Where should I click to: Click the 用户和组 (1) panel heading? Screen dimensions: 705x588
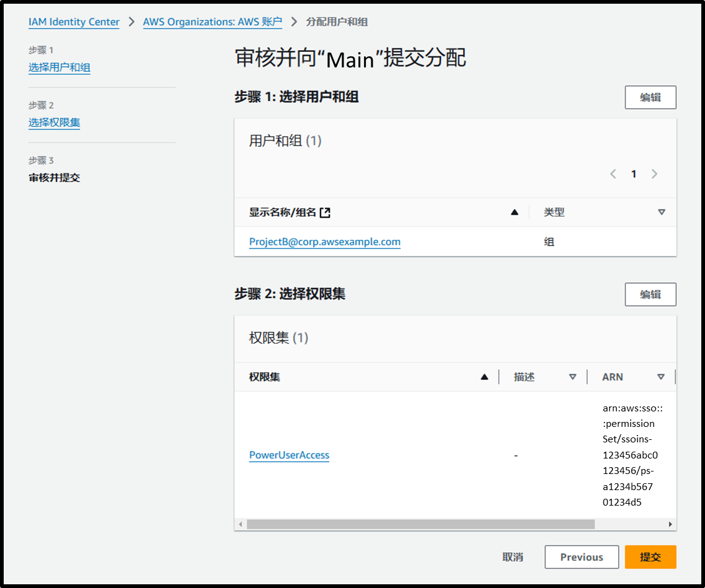[285, 141]
